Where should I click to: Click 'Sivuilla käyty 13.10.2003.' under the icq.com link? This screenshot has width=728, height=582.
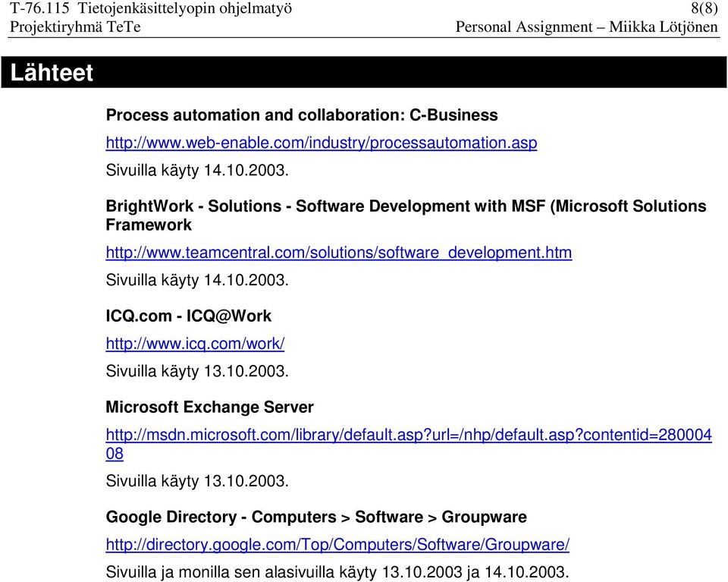(197, 372)
